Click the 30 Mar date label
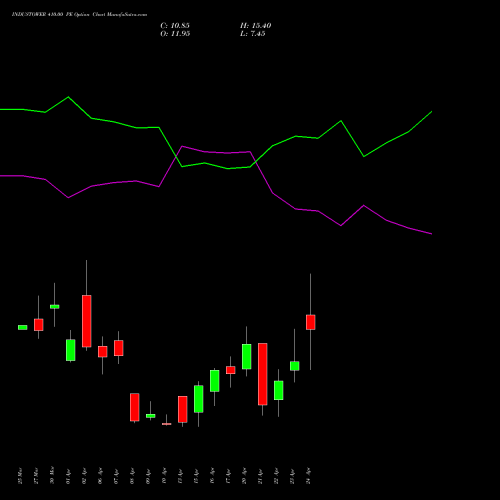500x500 pixels. 52,476
